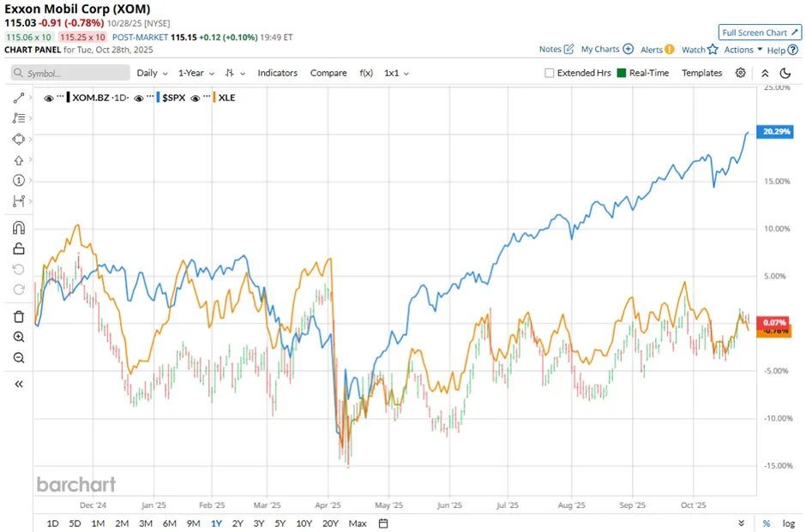This screenshot has width=806, height=532.
Task: Unlock drawings with the padlock icon
Action: tap(19, 248)
